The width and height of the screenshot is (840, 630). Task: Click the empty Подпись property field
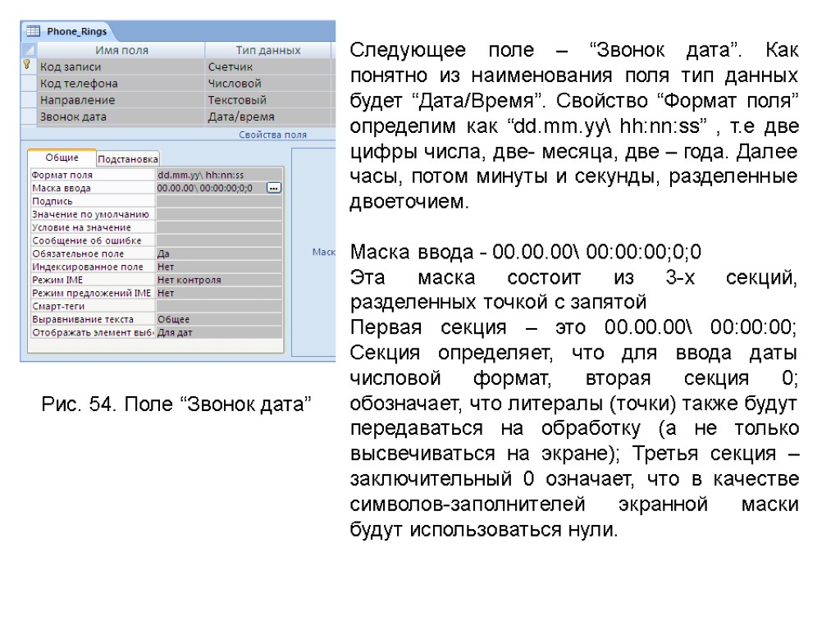point(218,202)
